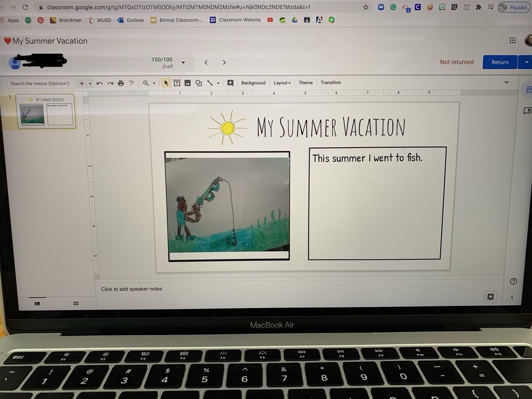This screenshot has height=399, width=532.
Task: Open the Zoom extension icon
Action: click(x=381, y=7)
